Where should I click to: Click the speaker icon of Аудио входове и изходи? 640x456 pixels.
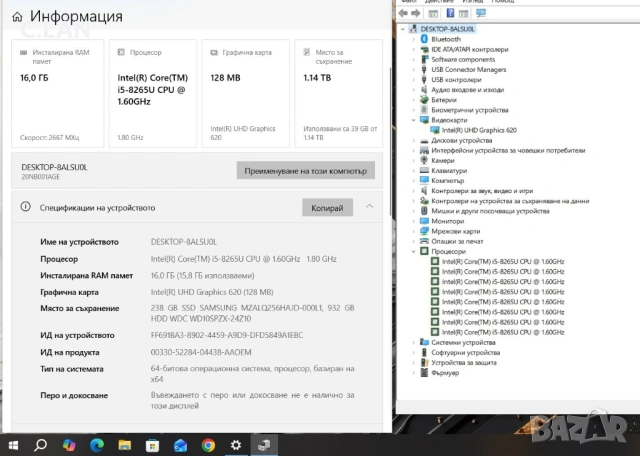click(424, 89)
